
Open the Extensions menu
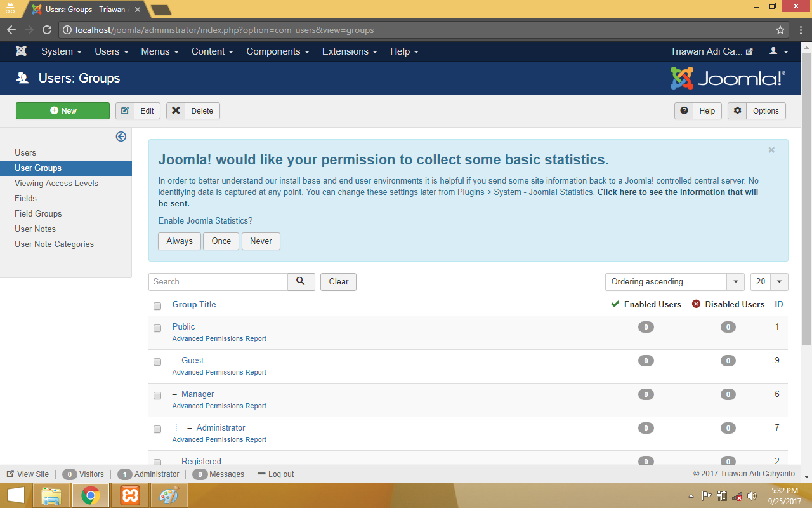point(350,51)
